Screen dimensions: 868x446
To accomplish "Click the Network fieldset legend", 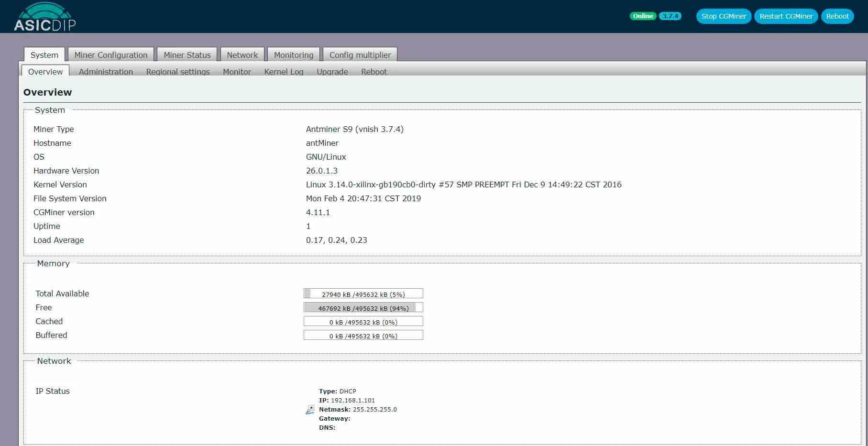I will tap(54, 361).
